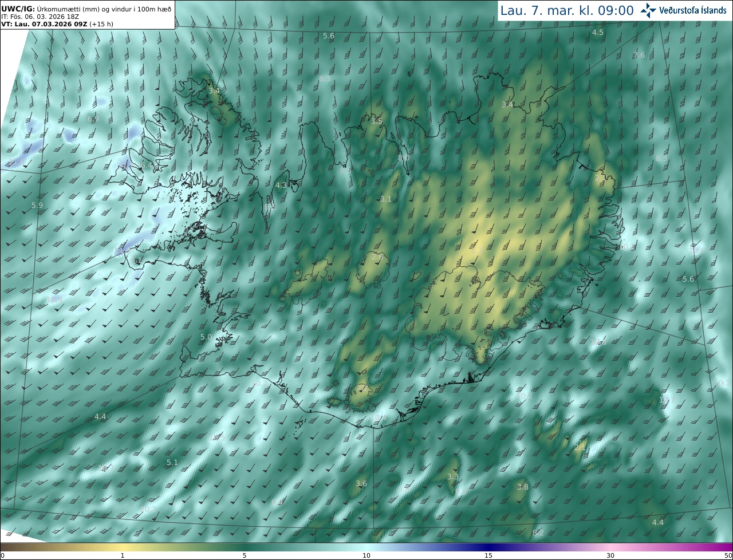Click the 3.3 value on the map
Image resolution: width=733 pixels, height=560 pixels.
pyautogui.click(x=453, y=477)
